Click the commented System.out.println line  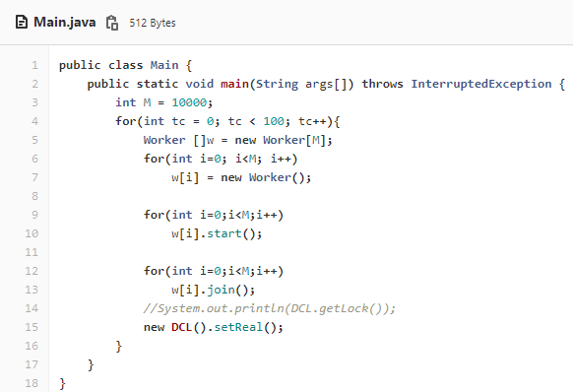(270, 308)
